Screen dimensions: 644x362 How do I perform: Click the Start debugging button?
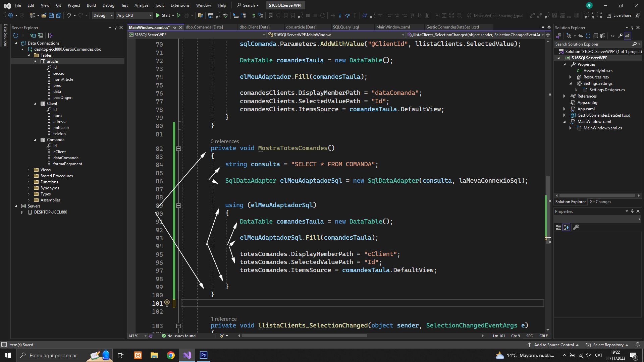[163, 15]
